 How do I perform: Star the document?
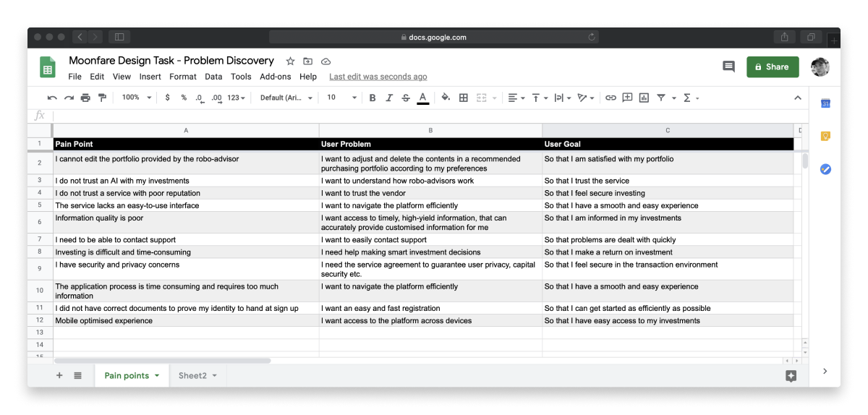(x=290, y=61)
